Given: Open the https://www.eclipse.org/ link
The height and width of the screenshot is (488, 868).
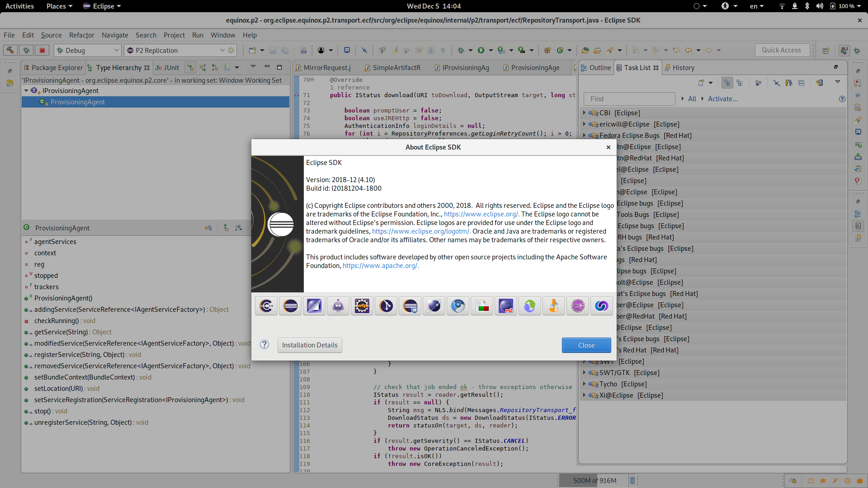Looking at the screenshot, I should [x=481, y=214].
